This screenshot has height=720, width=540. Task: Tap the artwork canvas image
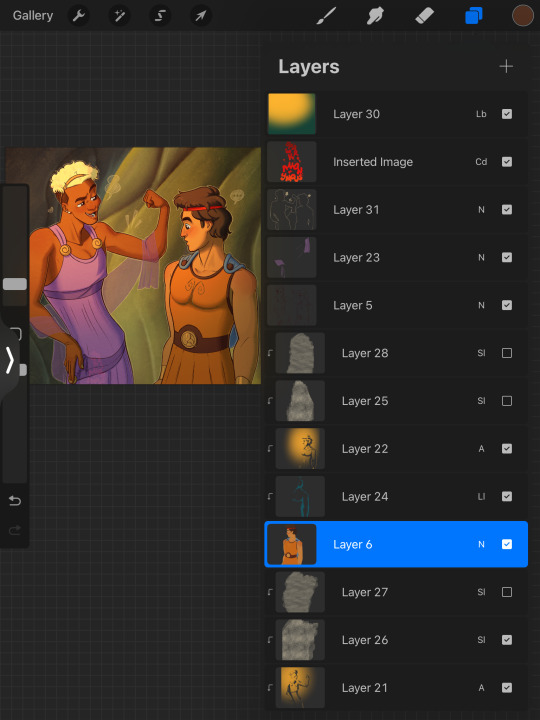click(133, 265)
